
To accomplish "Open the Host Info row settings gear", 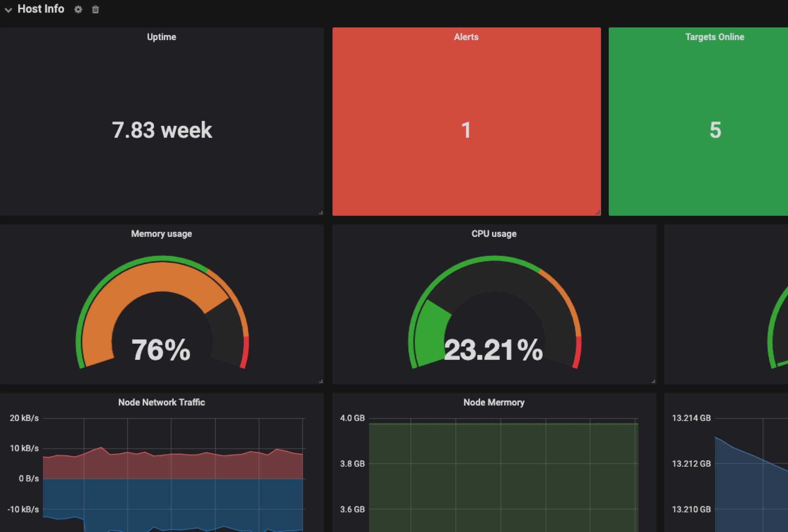I will coord(78,9).
